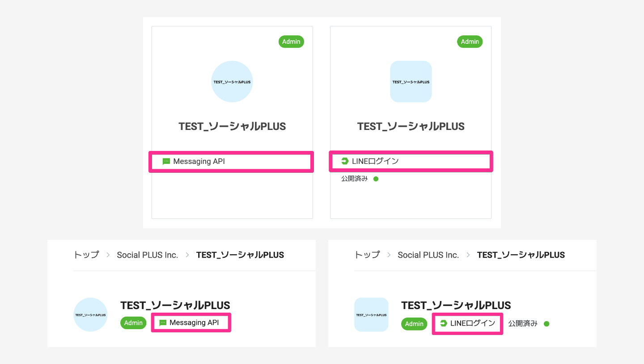Click TEST_ソーシャルPLUS heading in bottom-right panel
The image size is (644, 364).
[x=456, y=305]
